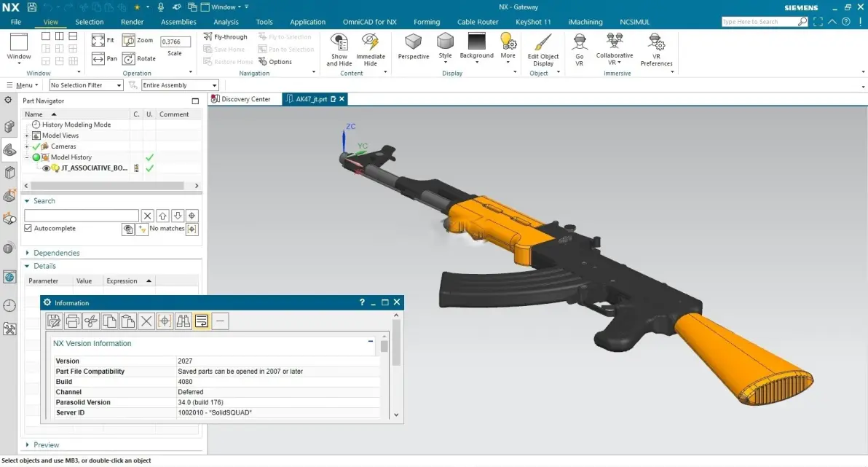Click the Scale value field
Viewport: 868px width, 467px height.
[175, 42]
